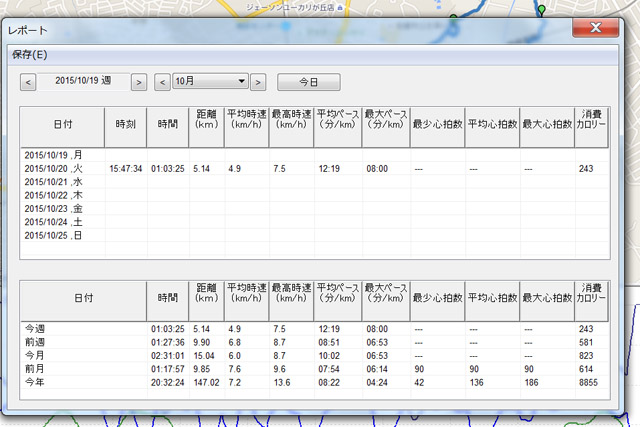The height and width of the screenshot is (427, 640).
Task: Close the レポート window
Action: (x=596, y=28)
